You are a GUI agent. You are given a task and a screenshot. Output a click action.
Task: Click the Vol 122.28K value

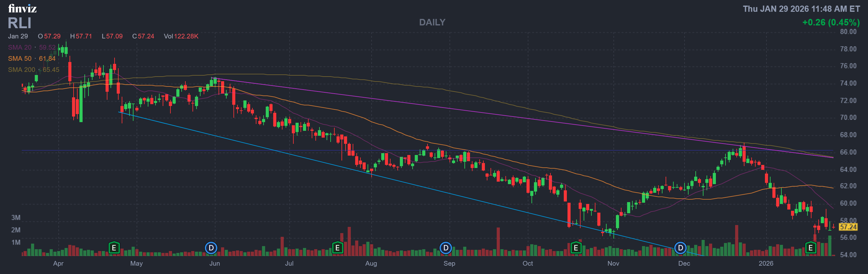(181, 36)
